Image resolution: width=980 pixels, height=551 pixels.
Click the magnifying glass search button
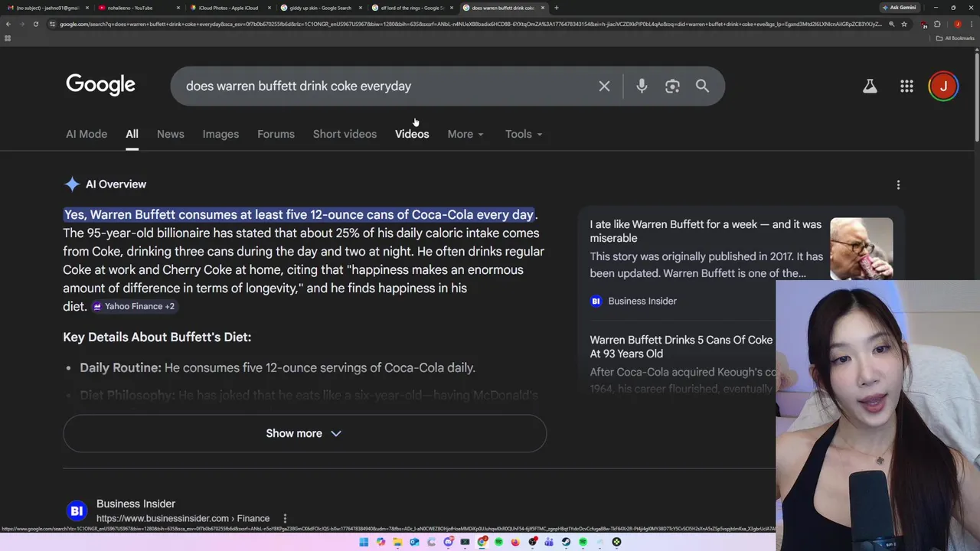tap(702, 86)
